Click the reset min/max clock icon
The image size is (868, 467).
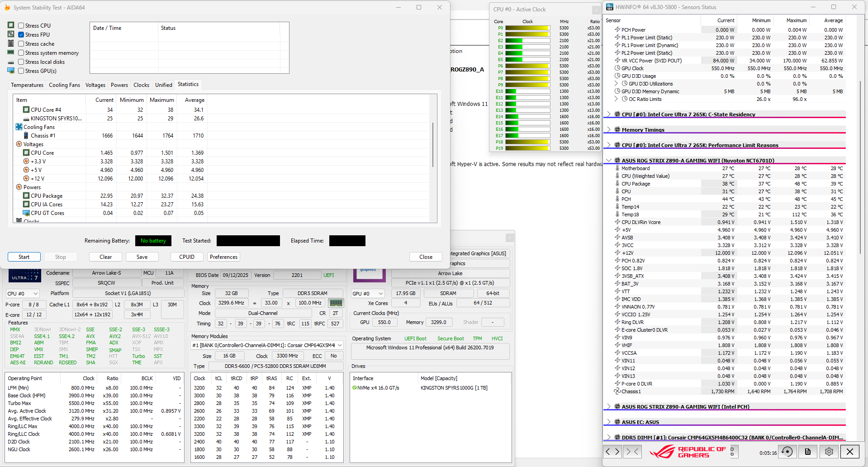787,452
